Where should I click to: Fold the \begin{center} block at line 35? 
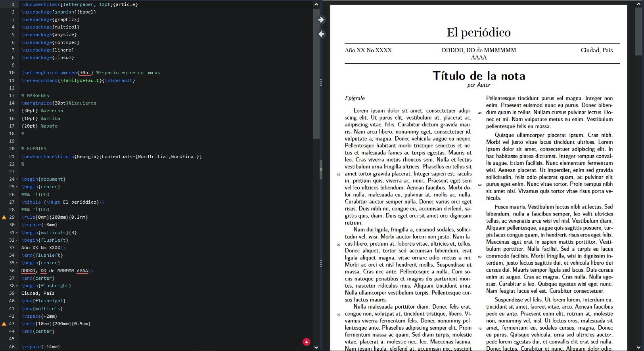(17, 263)
